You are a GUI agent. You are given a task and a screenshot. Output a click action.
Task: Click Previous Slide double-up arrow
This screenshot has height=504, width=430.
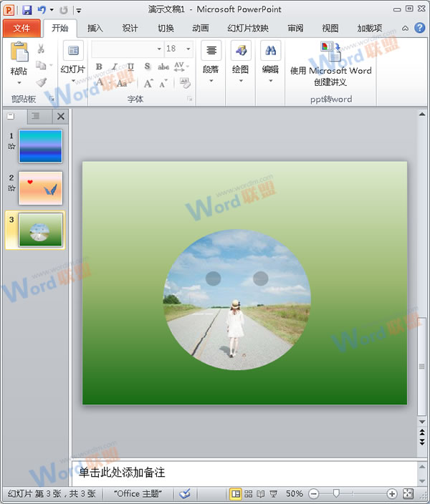422,432
